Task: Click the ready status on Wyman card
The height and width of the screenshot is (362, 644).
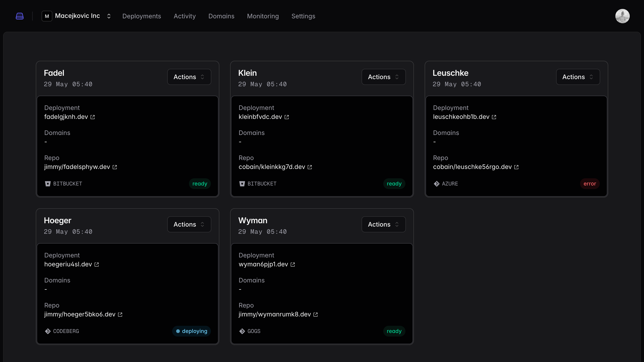Action: 394,331
